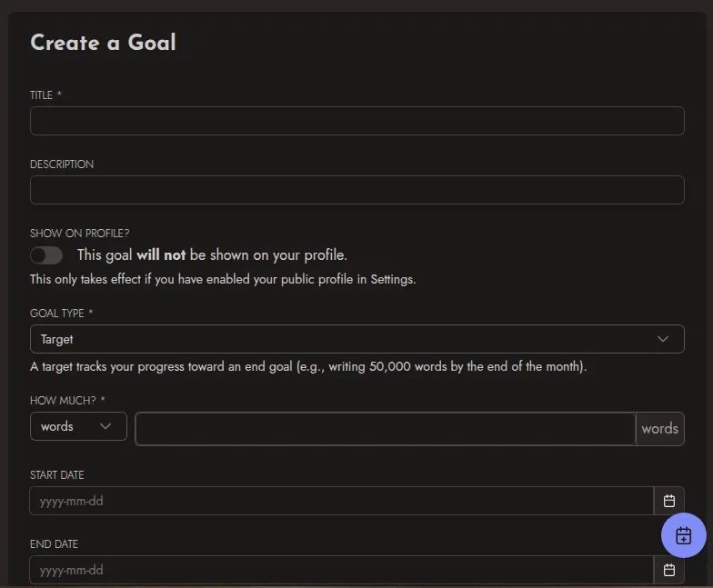Open the words unit dropdown
713x588 pixels.
[x=78, y=426]
